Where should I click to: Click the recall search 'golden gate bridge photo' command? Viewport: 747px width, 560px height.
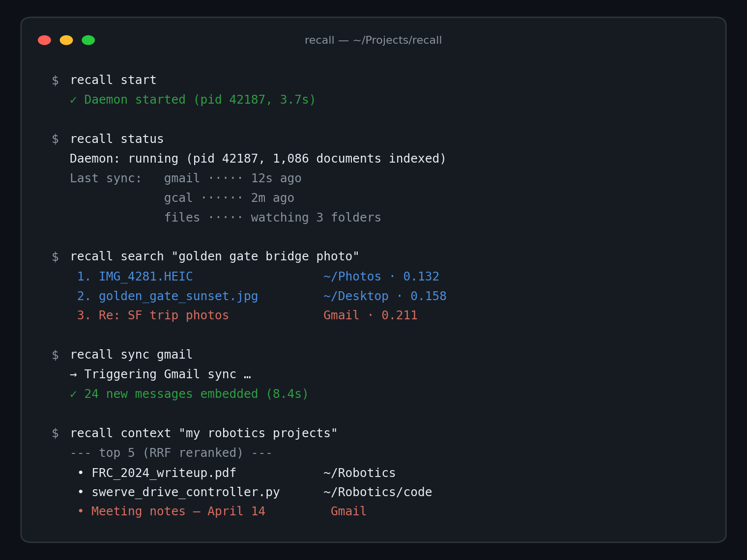pos(214,256)
